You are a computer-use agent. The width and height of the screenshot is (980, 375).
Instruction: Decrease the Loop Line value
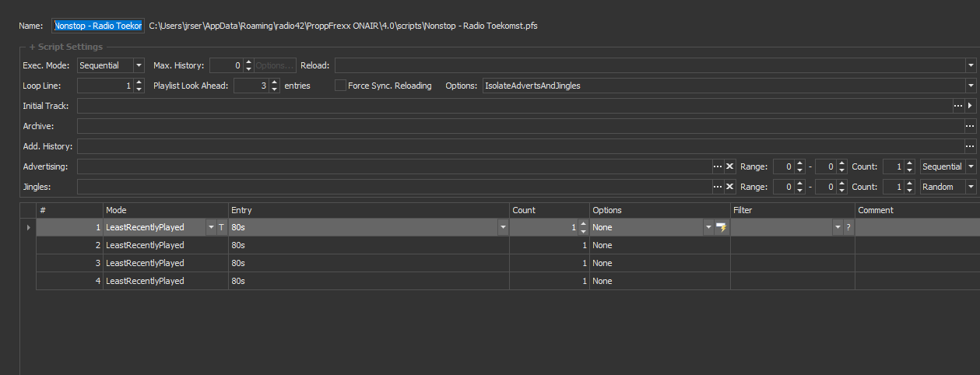[139, 89]
